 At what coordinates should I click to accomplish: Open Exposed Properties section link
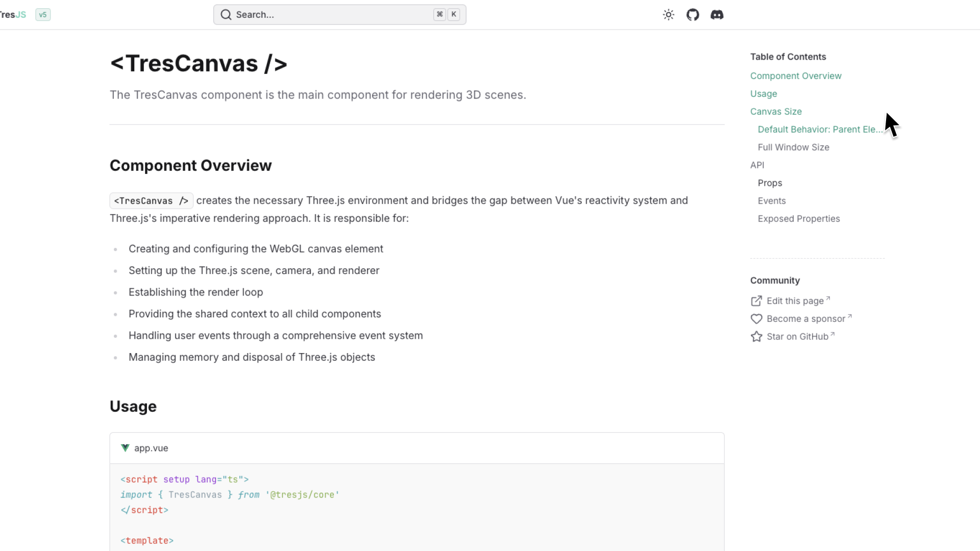[799, 219]
